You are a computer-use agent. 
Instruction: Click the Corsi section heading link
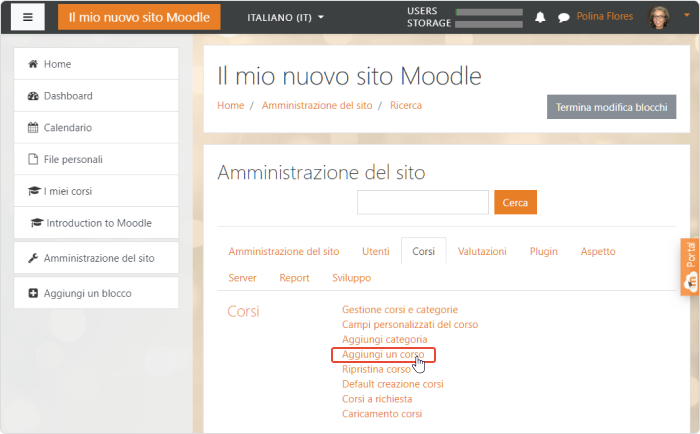(243, 311)
